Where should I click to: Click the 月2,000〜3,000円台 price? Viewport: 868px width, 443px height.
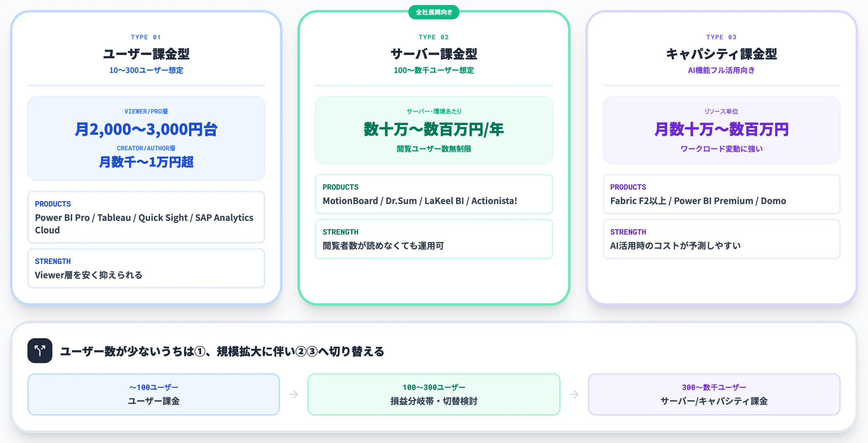click(146, 129)
